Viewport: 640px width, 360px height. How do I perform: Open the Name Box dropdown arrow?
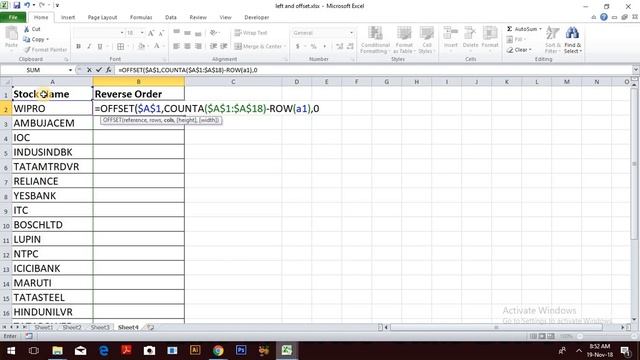[x=70, y=70]
